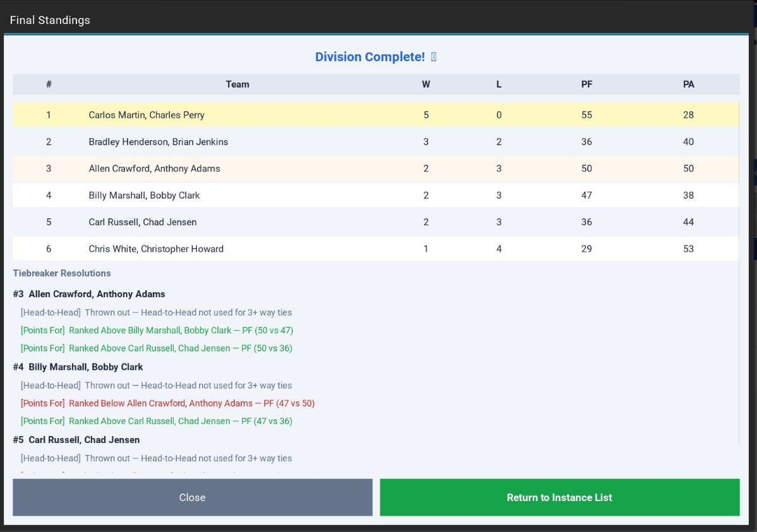
Task: Click #5 Carl Russell tiebreaker heading
Action: (x=76, y=440)
